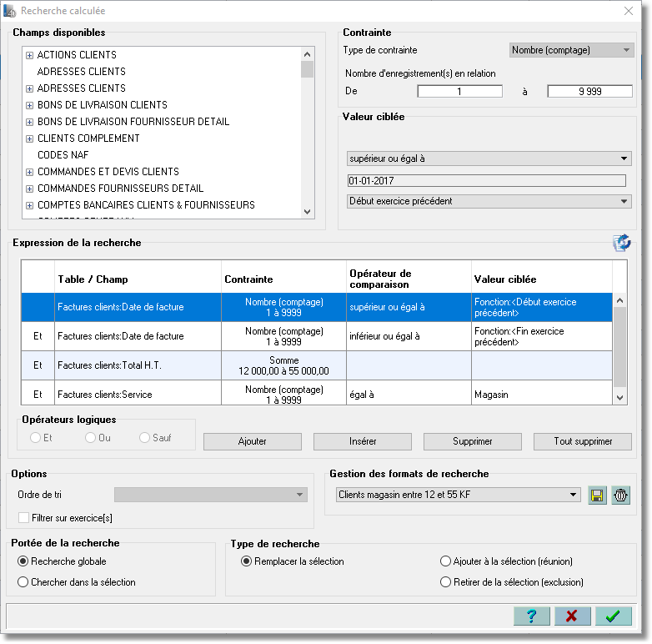
Task: Click the 'à' maximum count field 9 999
Action: [x=590, y=91]
